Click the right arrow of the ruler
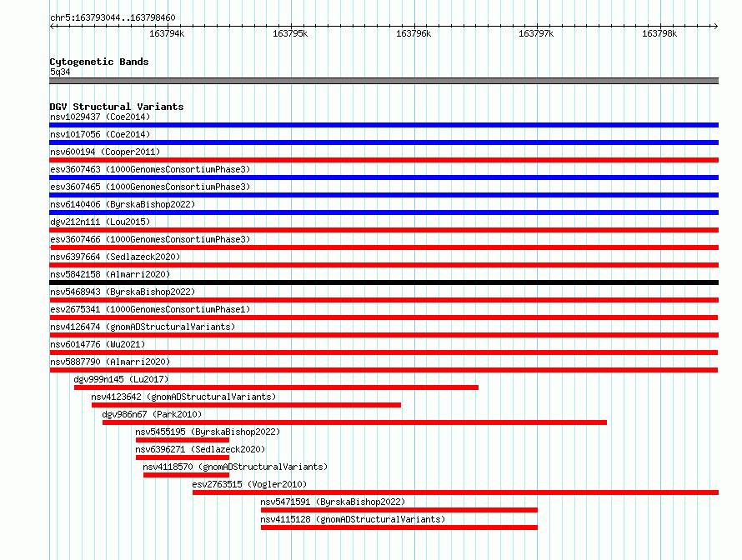This screenshot has height=560, width=742. coord(715,26)
